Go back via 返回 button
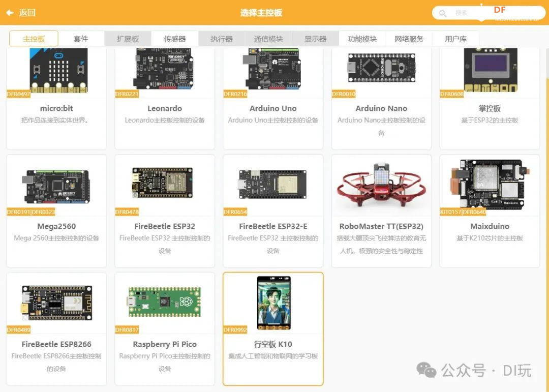Viewport: 549px width, 392px height. [x=21, y=13]
